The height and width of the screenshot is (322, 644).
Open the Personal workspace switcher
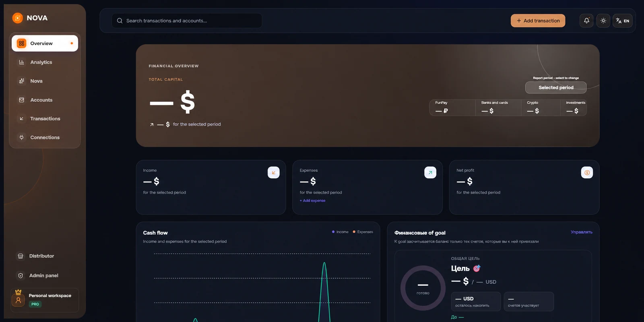[x=45, y=300]
